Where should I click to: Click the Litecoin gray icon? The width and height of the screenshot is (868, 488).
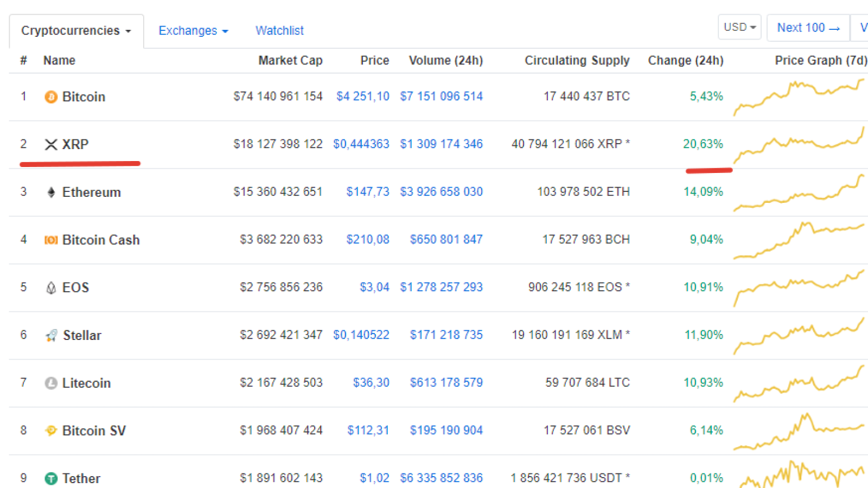[x=51, y=383]
